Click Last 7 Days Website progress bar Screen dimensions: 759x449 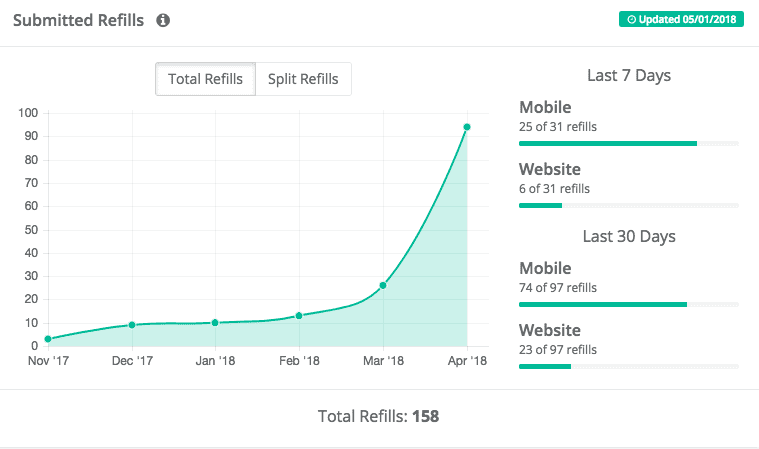[629, 206]
